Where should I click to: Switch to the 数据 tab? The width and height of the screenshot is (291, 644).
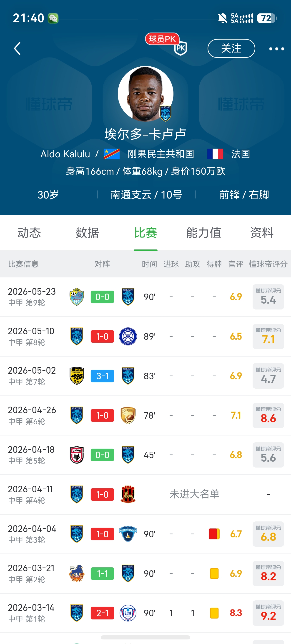[x=87, y=233]
